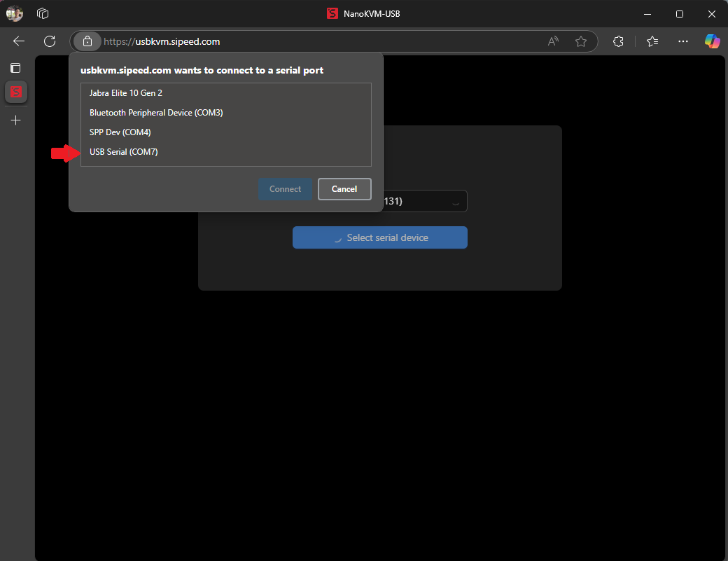Open the workspaces icon in title bar

pyautogui.click(x=43, y=13)
